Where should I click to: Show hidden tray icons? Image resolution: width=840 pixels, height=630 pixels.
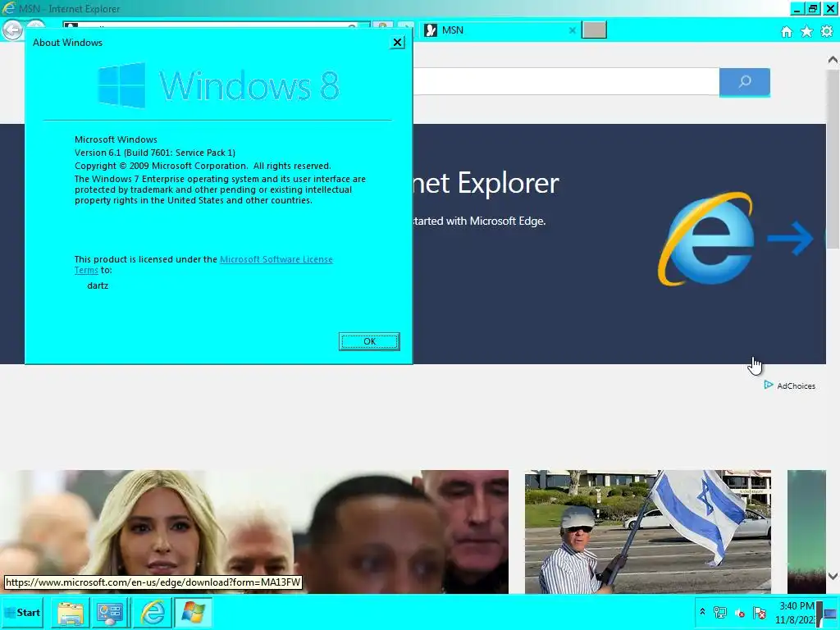(x=702, y=612)
